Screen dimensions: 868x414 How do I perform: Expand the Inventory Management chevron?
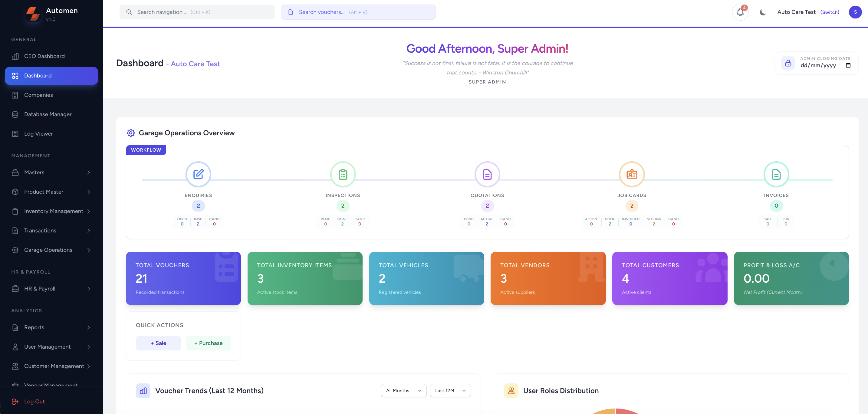(x=89, y=211)
